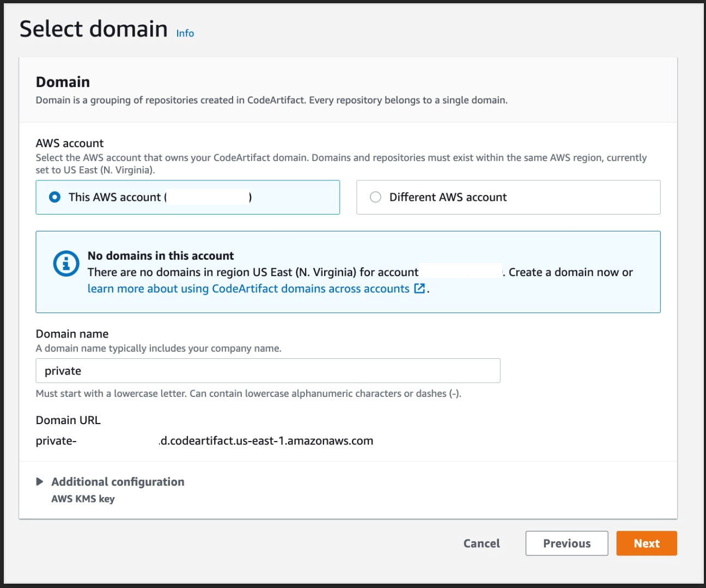The image size is (706, 588).
Task: Click the Domain URL text
Action: click(68, 420)
